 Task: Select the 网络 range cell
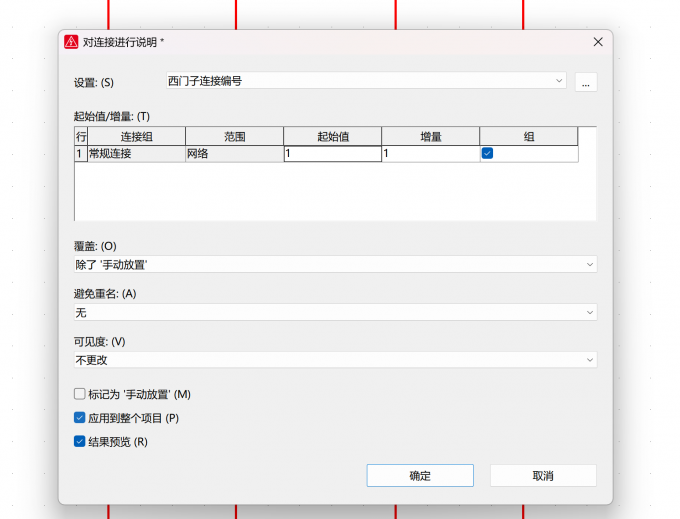coord(235,153)
